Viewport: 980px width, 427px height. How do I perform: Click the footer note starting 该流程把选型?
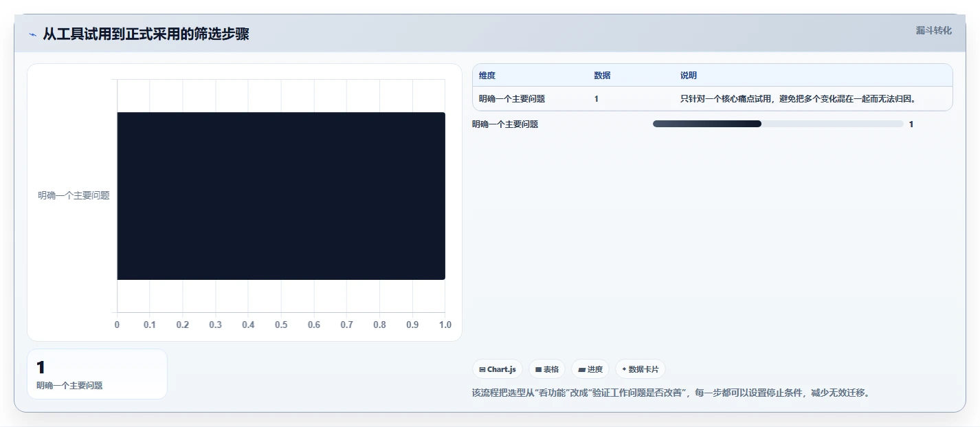(671, 393)
